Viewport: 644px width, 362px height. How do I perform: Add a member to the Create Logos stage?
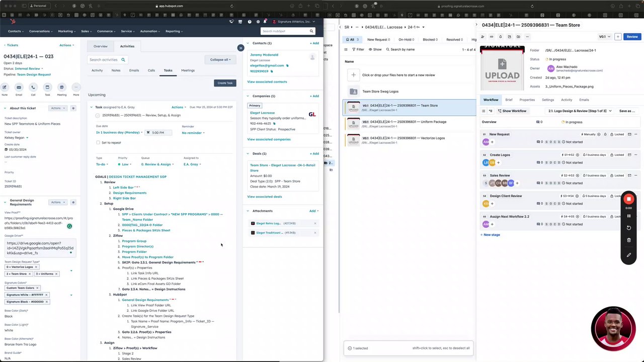tap(499, 162)
